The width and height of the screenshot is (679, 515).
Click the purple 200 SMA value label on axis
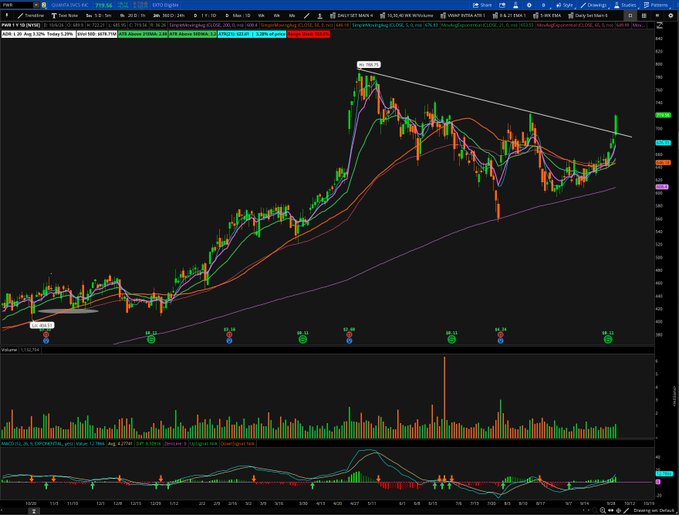662,187
